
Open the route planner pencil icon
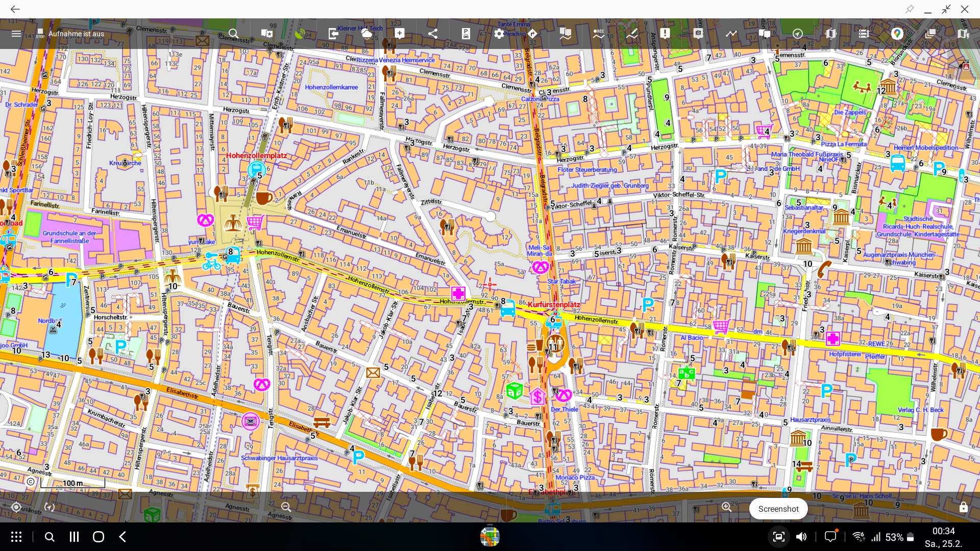click(x=631, y=34)
